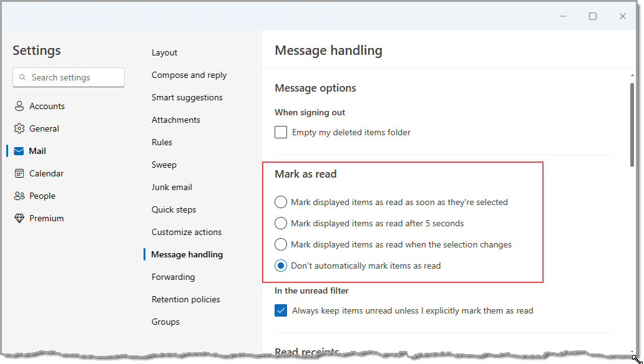644x364 pixels.
Task: View Retention policies settings
Action: pyautogui.click(x=185, y=299)
